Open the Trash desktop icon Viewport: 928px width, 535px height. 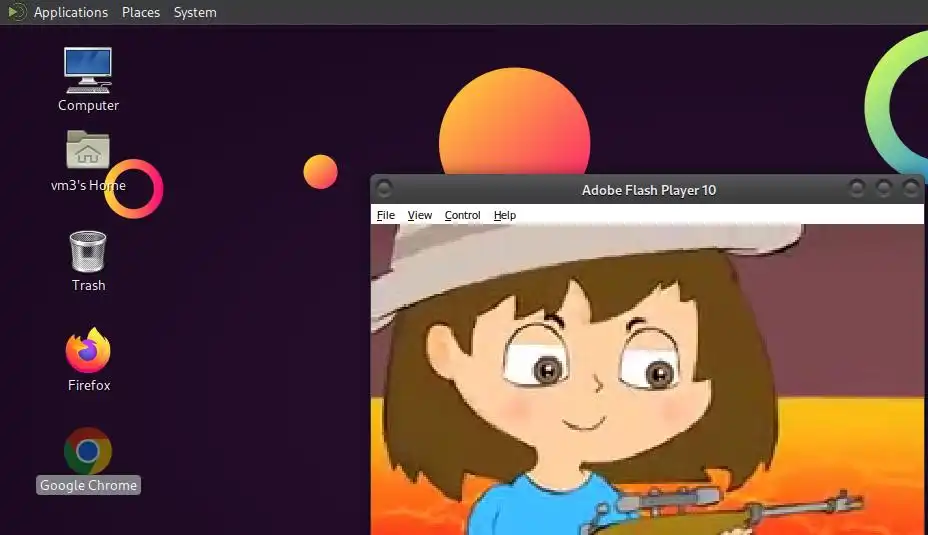(88, 252)
